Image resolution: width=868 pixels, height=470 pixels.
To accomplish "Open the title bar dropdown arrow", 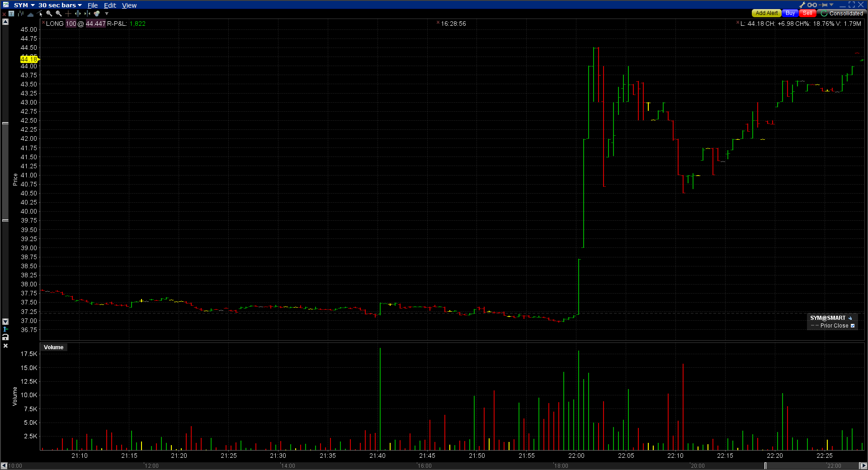I will (831, 5).
